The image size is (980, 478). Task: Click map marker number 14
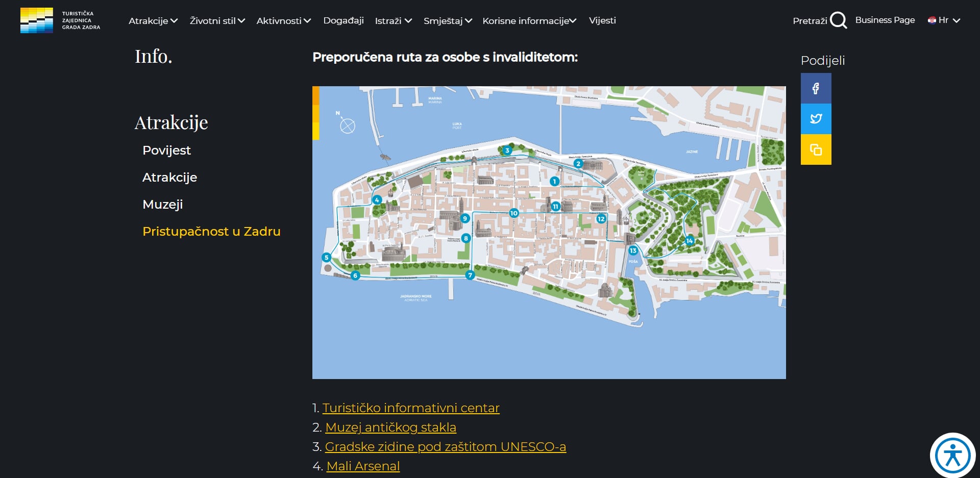tap(690, 241)
